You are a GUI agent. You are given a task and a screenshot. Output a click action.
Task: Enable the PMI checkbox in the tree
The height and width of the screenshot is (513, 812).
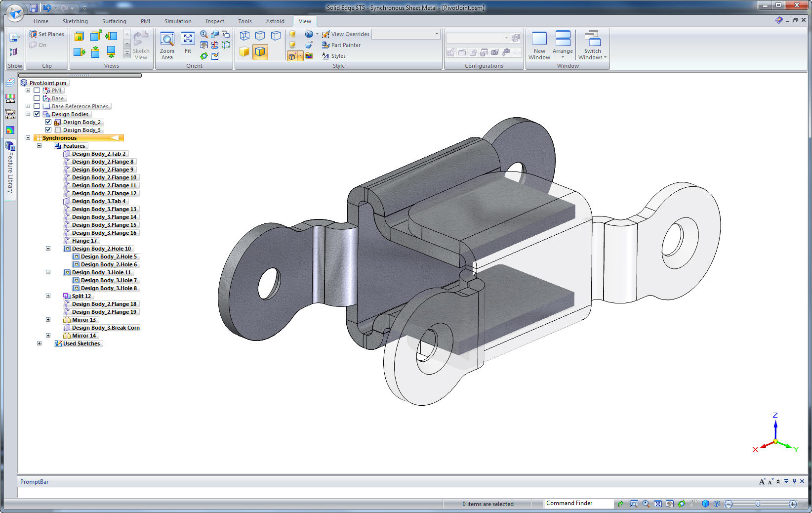37,90
